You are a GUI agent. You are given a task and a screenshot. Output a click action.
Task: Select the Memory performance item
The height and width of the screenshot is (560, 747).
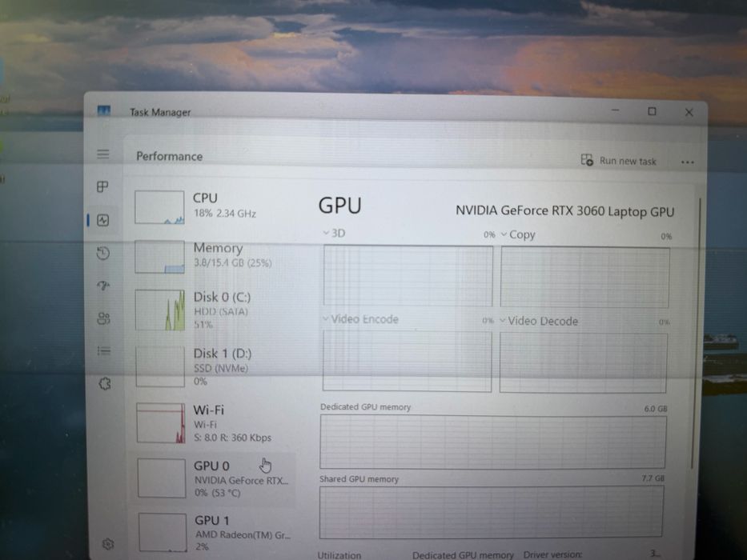214,257
